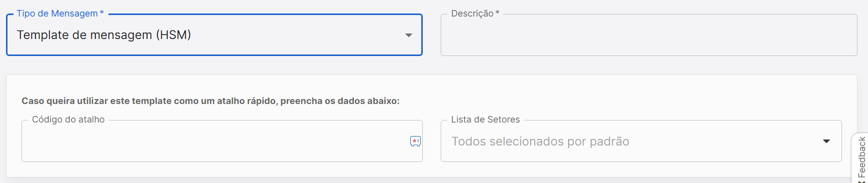Click Todos selecionados por padrão placeholder
Screen dimensions: 868x183
click(540, 141)
